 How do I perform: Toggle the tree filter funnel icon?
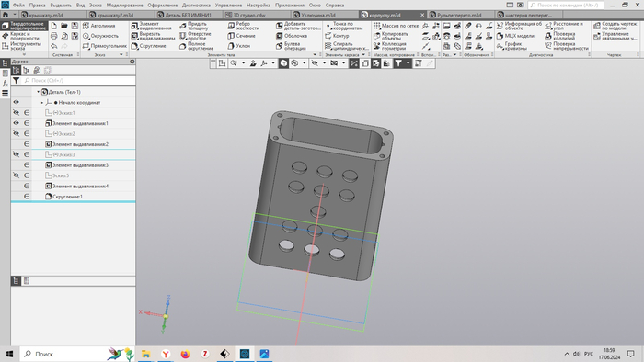(x=16, y=80)
